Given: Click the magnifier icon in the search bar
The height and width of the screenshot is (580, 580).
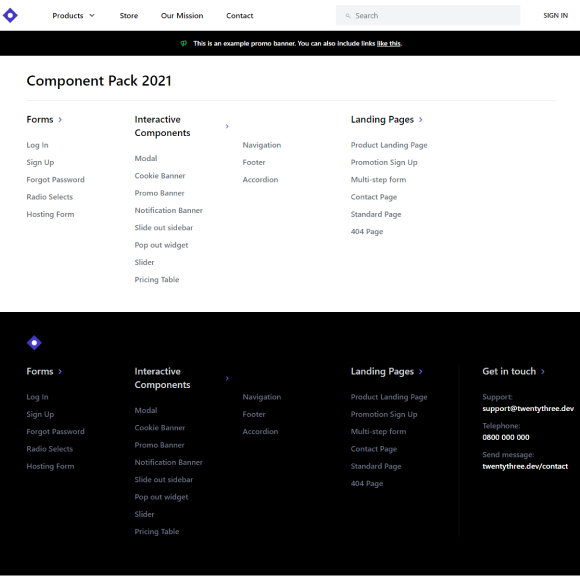Looking at the screenshot, I should point(348,16).
